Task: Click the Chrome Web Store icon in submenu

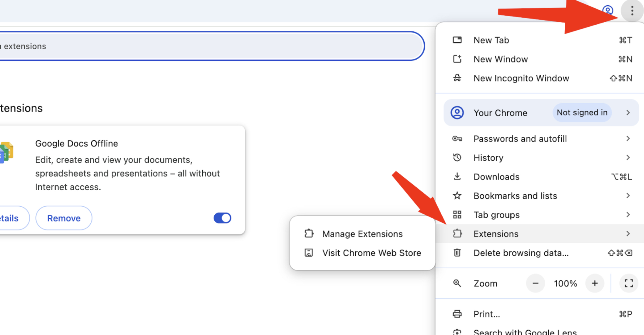Action: tap(309, 253)
